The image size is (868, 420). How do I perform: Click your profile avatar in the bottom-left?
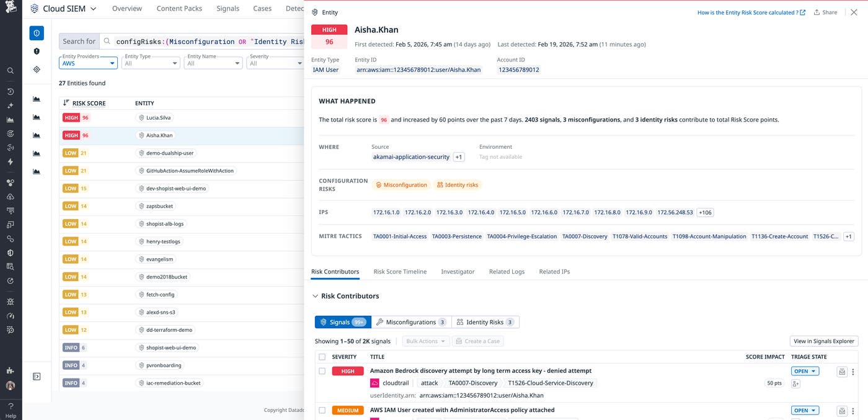point(10,385)
